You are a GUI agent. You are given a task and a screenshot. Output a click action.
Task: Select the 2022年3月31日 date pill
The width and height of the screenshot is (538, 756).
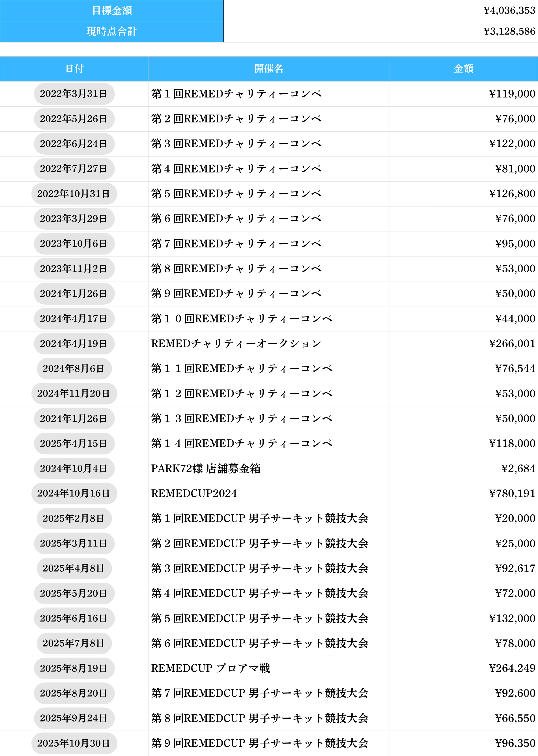point(74,94)
